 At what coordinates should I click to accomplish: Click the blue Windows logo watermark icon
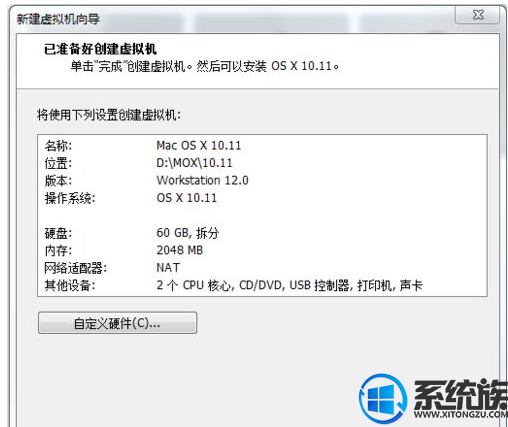(383, 398)
